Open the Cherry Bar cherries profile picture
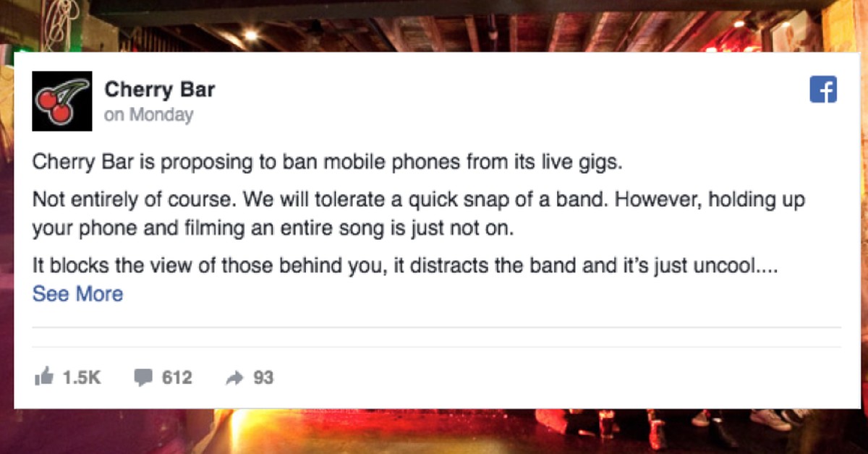Image resolution: width=868 pixels, height=454 pixels. (x=62, y=101)
